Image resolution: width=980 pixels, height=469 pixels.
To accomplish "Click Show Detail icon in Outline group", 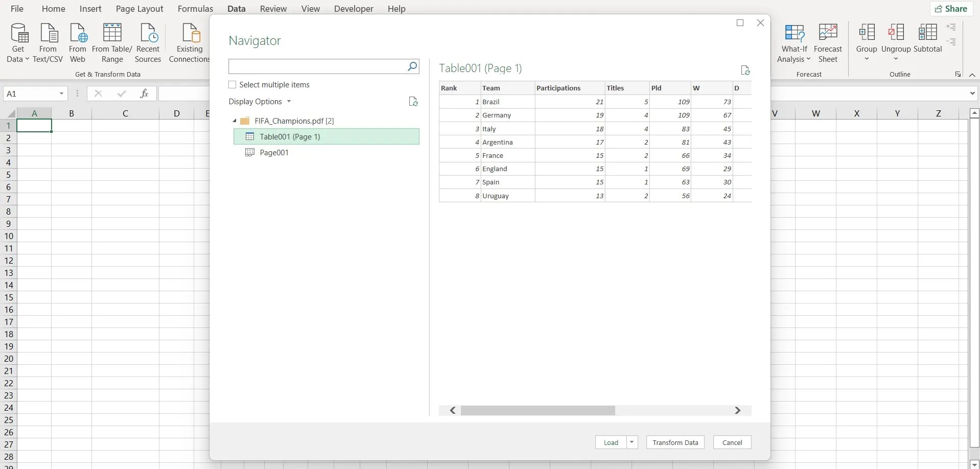I will tap(951, 27).
